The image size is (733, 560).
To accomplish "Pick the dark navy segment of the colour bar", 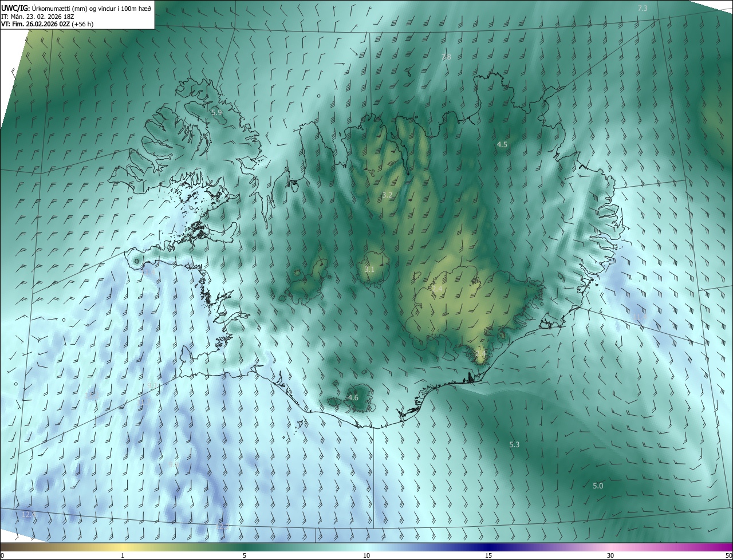I will click(488, 547).
